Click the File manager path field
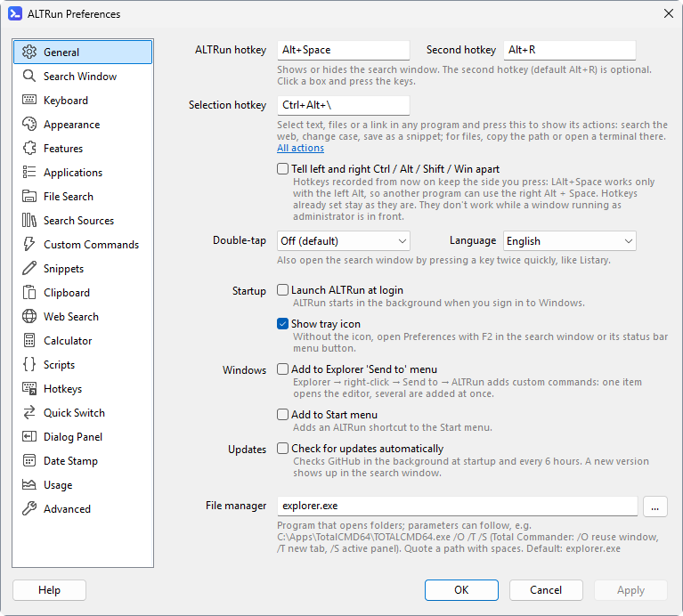The width and height of the screenshot is (683, 616). [x=458, y=506]
